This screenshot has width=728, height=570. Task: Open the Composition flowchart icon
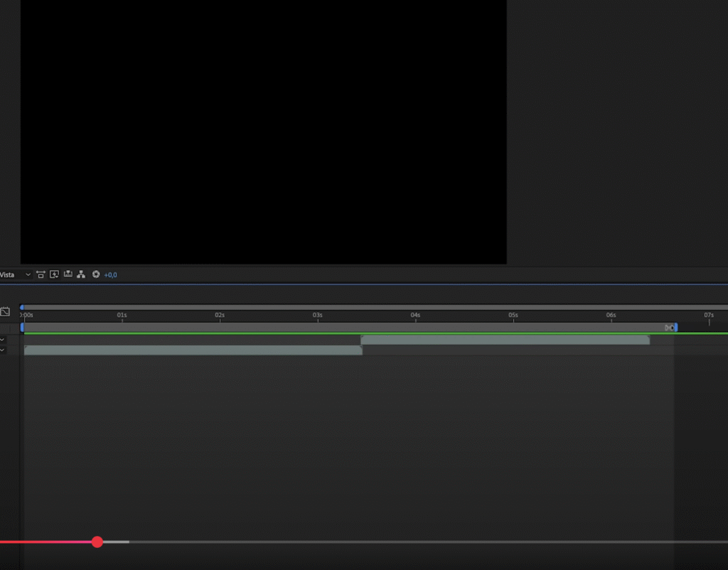(x=81, y=274)
